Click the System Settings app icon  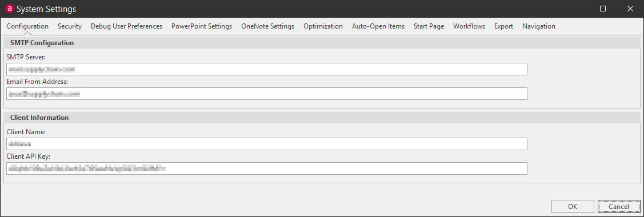10,9
